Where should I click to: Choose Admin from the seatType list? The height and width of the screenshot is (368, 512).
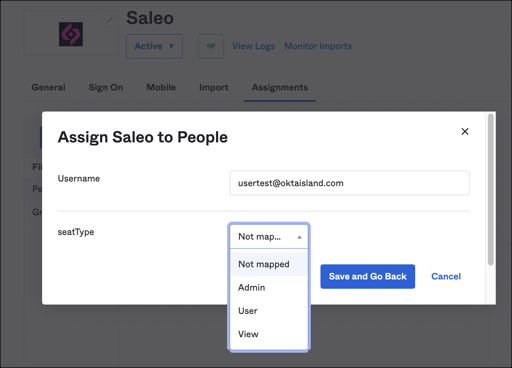point(269,287)
